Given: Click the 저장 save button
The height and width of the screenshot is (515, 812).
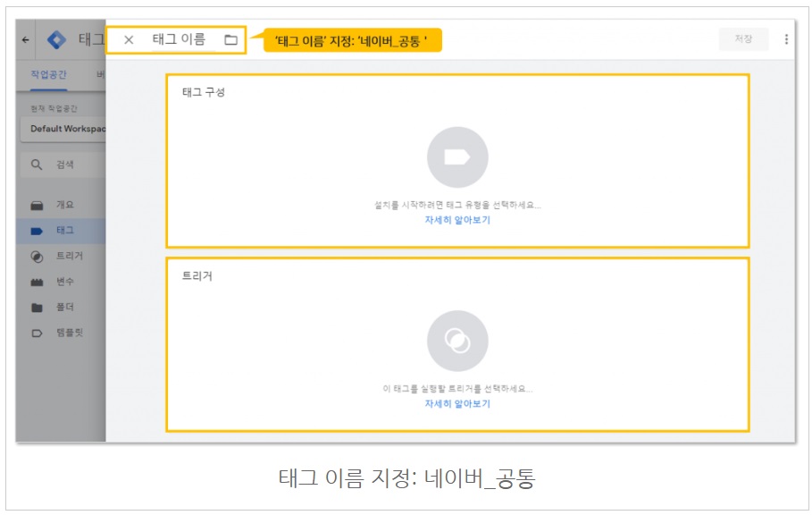Looking at the screenshot, I should pyautogui.click(x=743, y=38).
